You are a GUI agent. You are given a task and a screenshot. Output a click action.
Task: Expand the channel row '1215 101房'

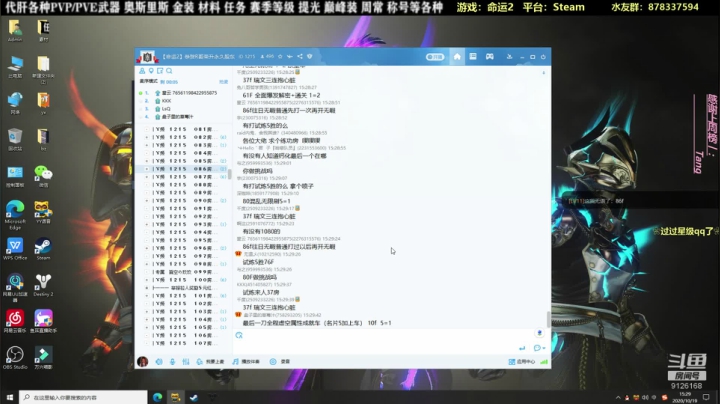click(x=147, y=296)
